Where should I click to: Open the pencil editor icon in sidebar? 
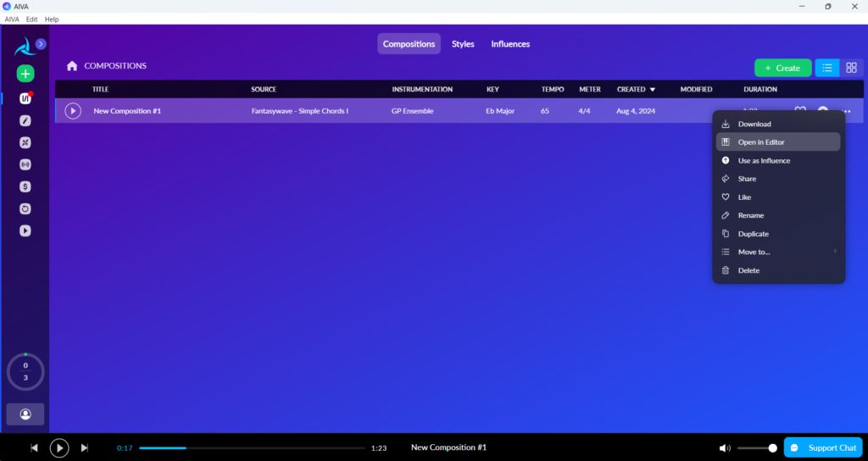point(25,120)
